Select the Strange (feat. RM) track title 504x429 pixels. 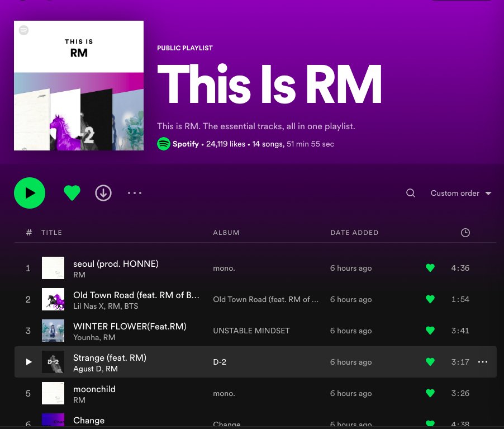pos(110,357)
